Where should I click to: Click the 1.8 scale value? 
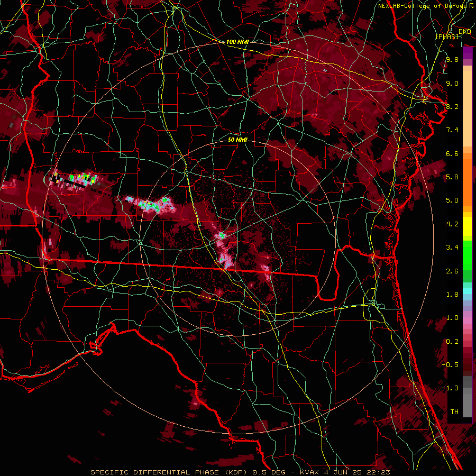[452, 295]
